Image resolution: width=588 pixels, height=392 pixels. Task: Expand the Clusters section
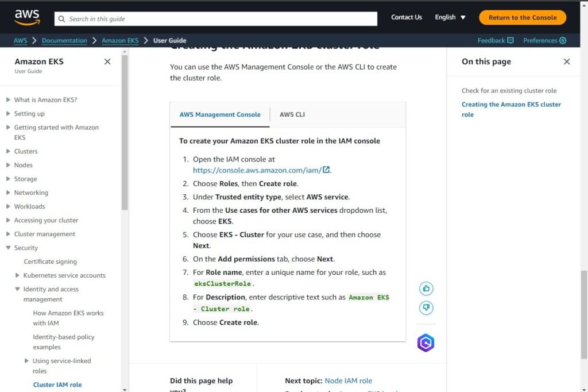coord(8,151)
